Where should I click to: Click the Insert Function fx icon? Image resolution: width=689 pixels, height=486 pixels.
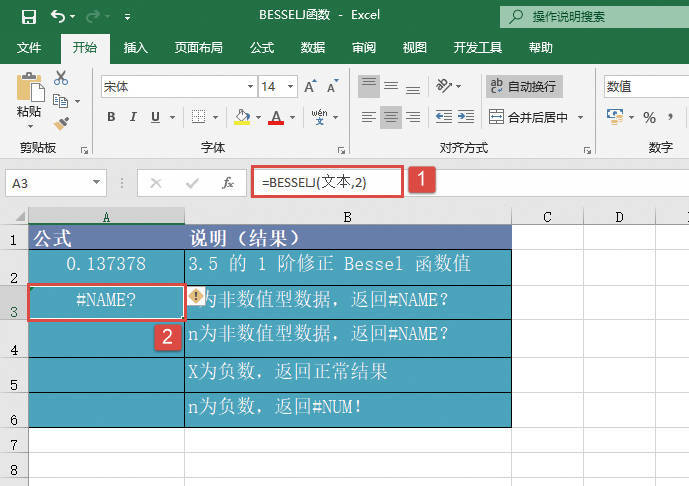228,183
